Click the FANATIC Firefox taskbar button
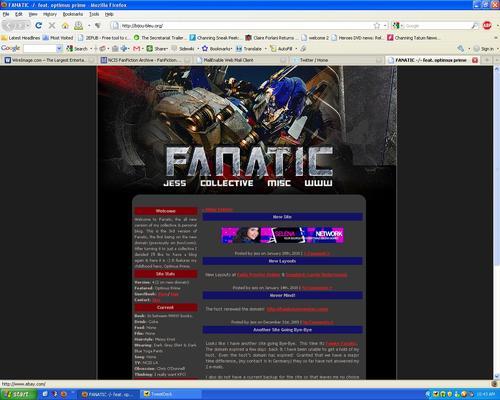Viewport: 500px width, 400px height. pos(108,394)
